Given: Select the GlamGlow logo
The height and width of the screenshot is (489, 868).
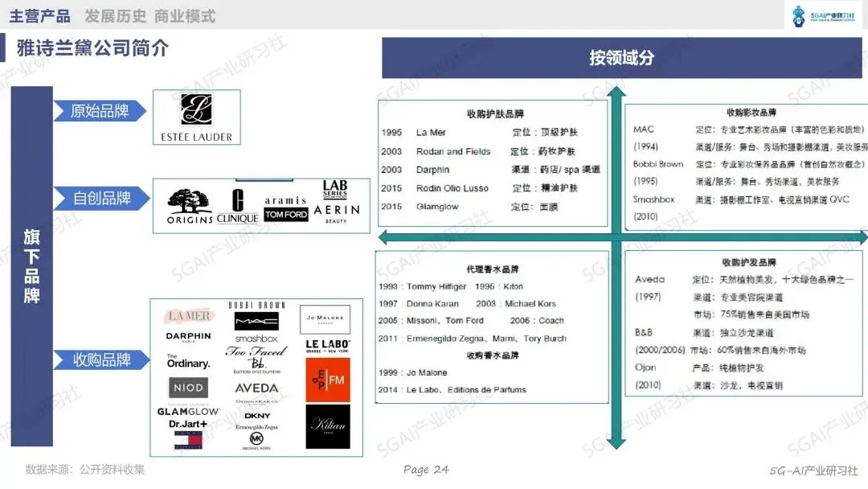Looking at the screenshot, I should coord(188,412).
